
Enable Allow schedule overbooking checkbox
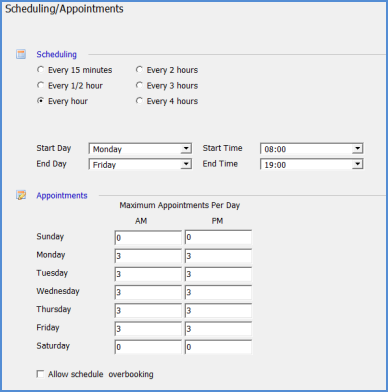pyautogui.click(x=40, y=374)
